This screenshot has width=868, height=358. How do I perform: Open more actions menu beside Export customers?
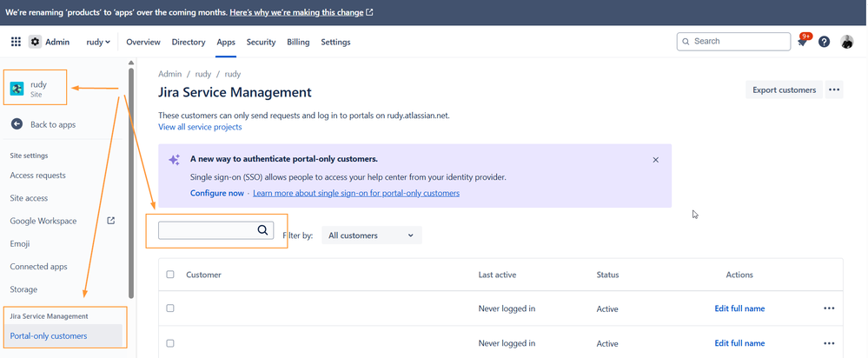pyautogui.click(x=834, y=89)
